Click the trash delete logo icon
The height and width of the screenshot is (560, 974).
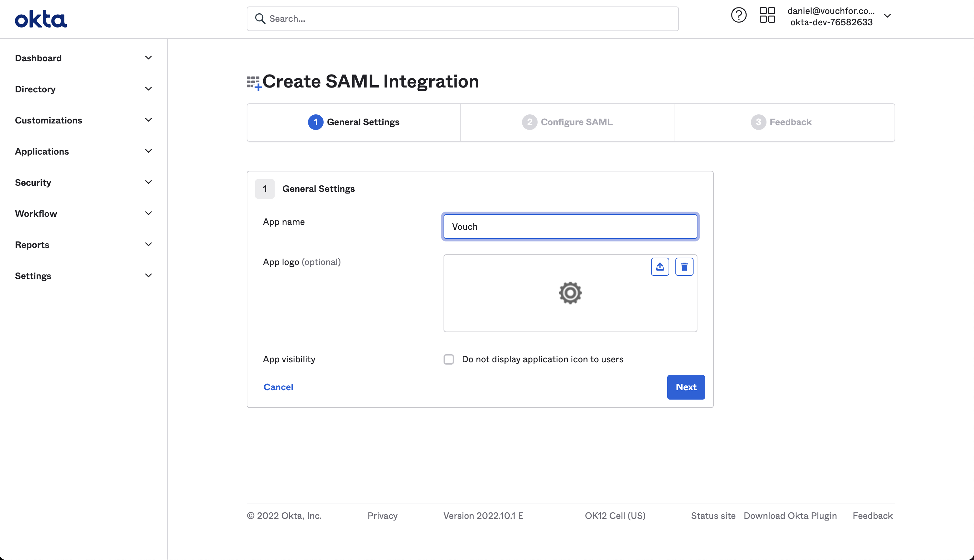click(684, 266)
